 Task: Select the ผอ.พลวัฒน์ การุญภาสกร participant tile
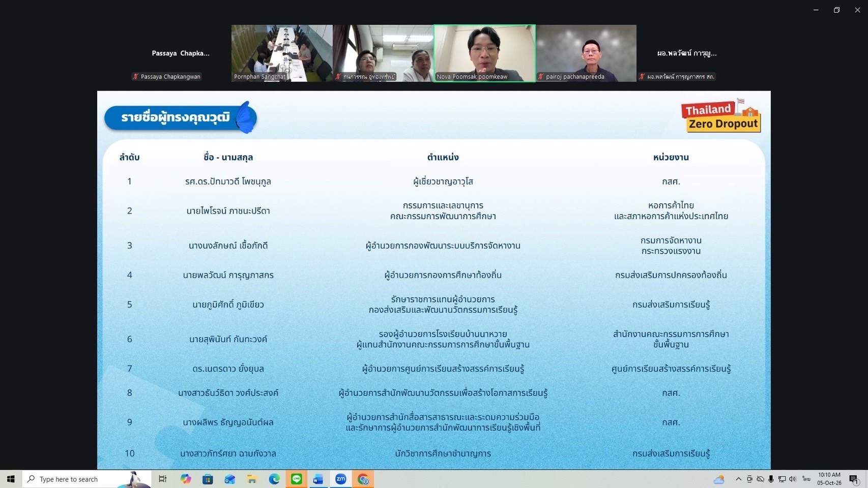[687, 53]
